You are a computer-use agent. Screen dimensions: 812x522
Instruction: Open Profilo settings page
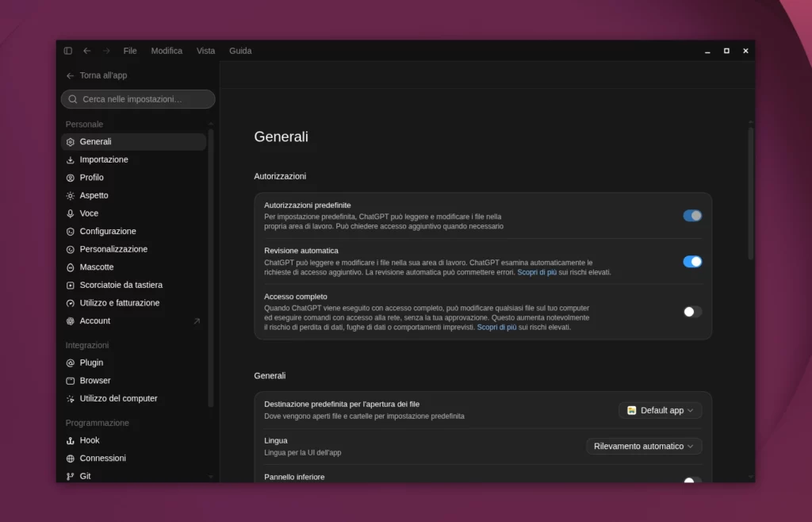(133, 177)
